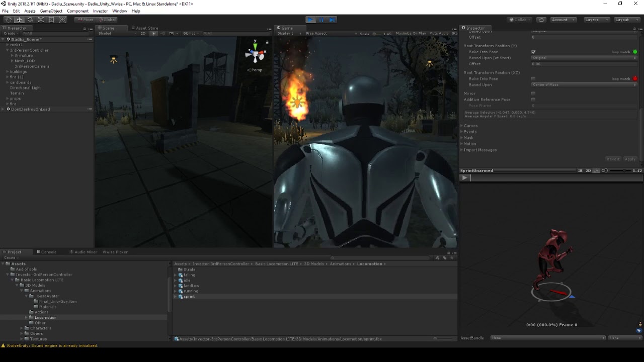Select the Hand tool in toolbar
This screenshot has height=362, width=644.
click(8, 20)
